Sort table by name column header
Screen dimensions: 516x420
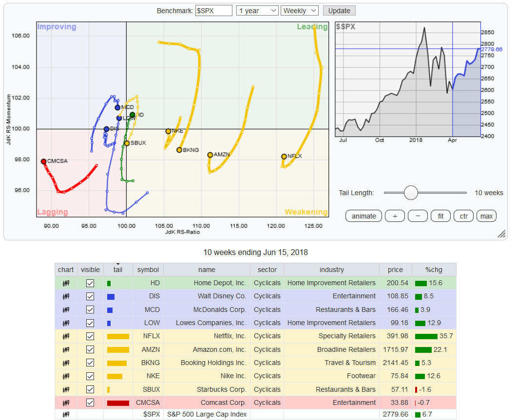tap(207, 270)
